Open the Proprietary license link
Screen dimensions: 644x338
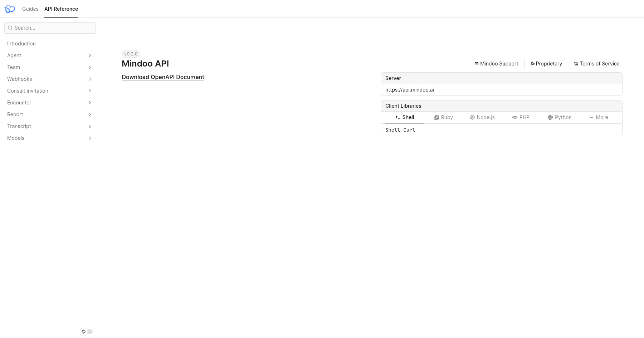pos(546,64)
